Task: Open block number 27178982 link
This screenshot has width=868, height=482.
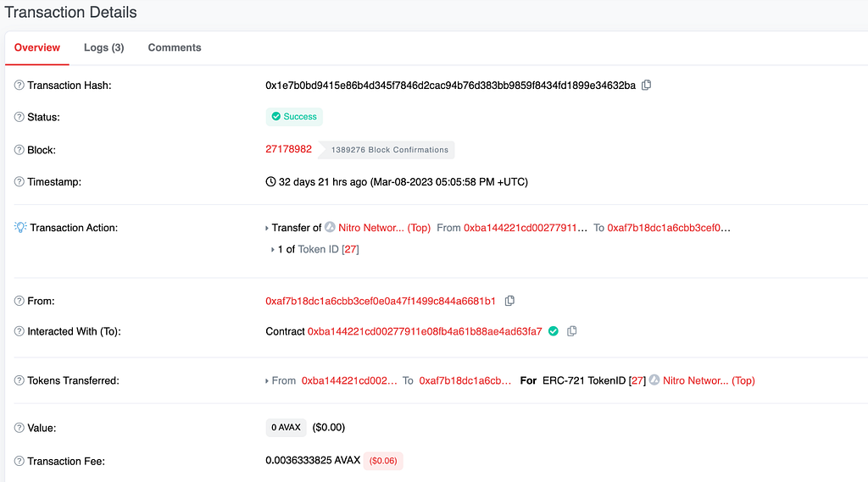Action: 288,149
